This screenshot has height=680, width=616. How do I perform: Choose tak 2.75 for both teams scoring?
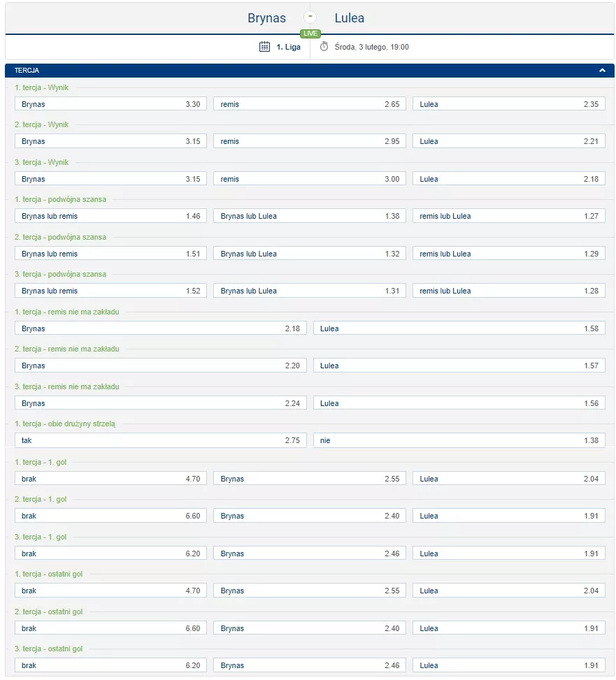point(161,440)
